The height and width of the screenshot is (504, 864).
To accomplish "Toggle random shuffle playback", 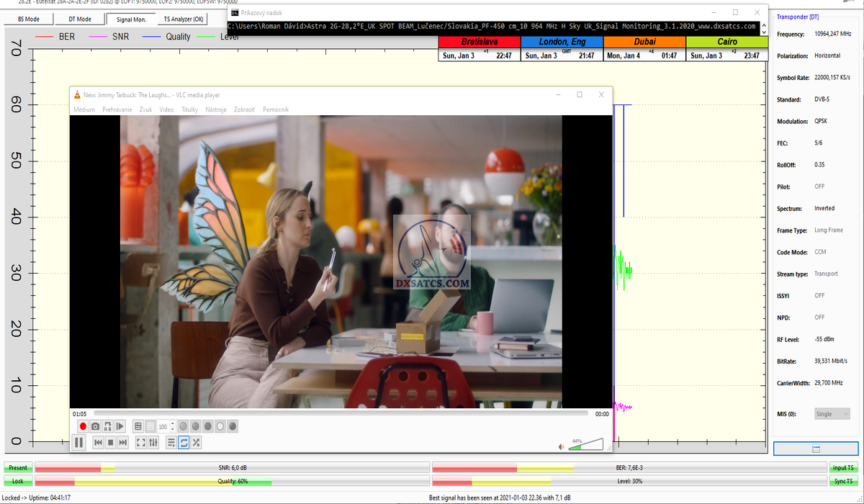I will [197, 443].
